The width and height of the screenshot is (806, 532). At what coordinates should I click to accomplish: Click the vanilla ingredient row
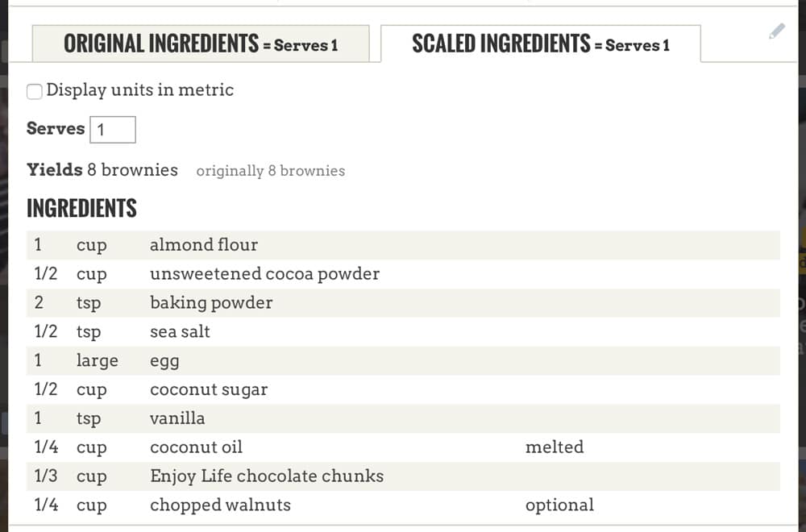[404, 418]
